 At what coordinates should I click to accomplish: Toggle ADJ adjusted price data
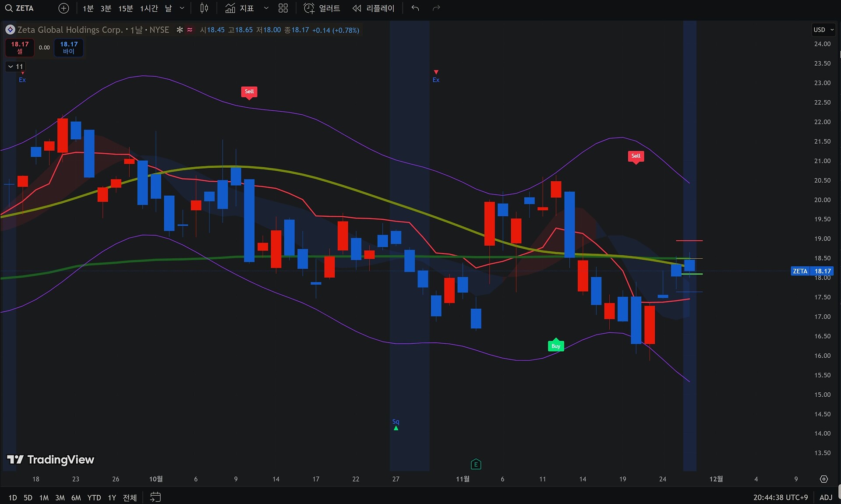click(x=826, y=497)
